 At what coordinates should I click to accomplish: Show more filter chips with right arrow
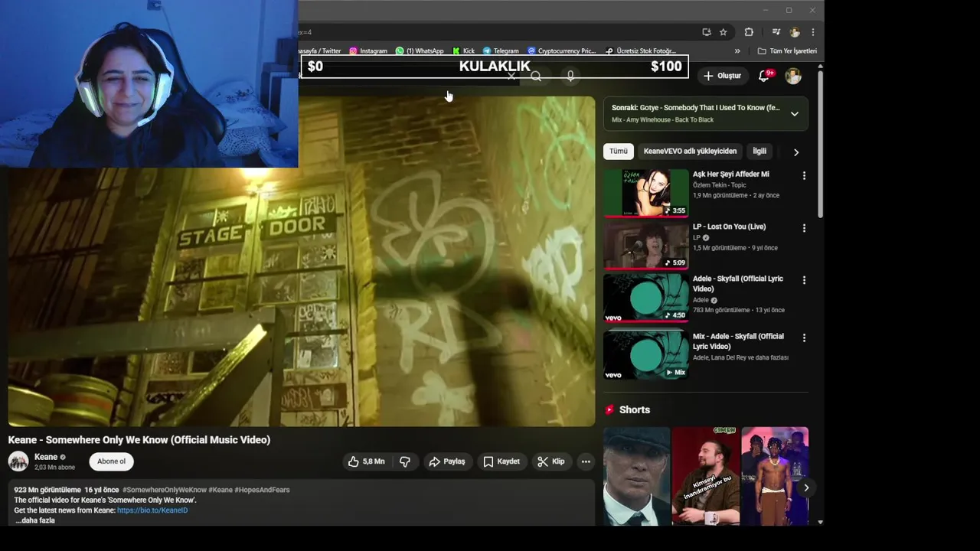(795, 152)
